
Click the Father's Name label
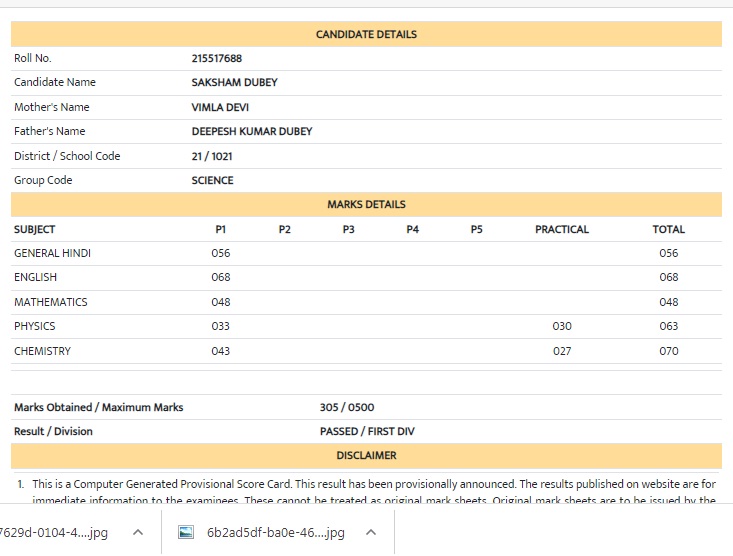(x=50, y=131)
